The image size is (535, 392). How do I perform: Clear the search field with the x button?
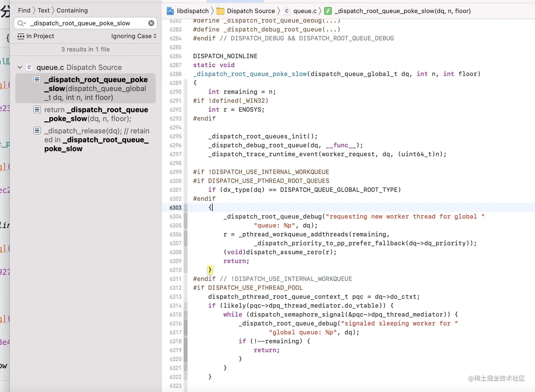coord(151,23)
